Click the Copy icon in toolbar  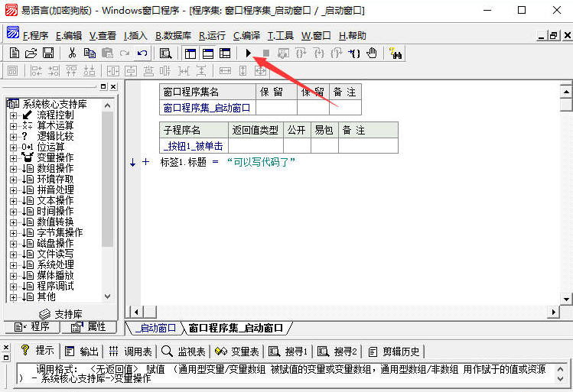90,53
